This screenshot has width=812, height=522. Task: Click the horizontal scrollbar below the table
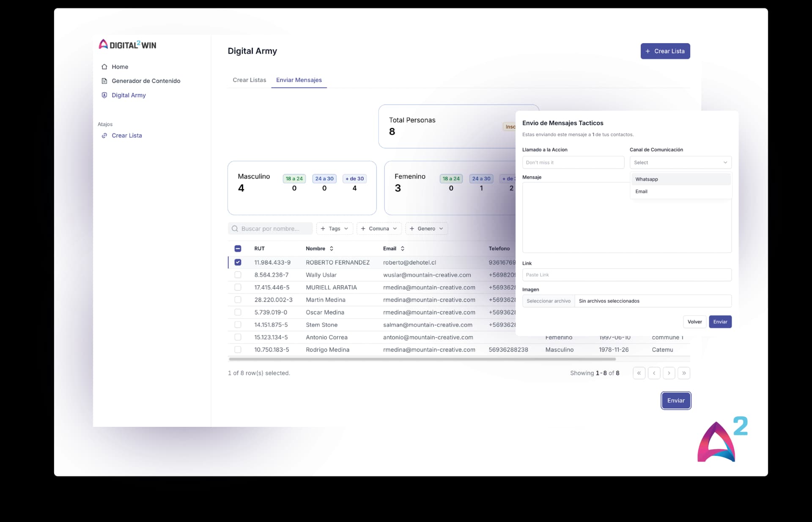422,359
